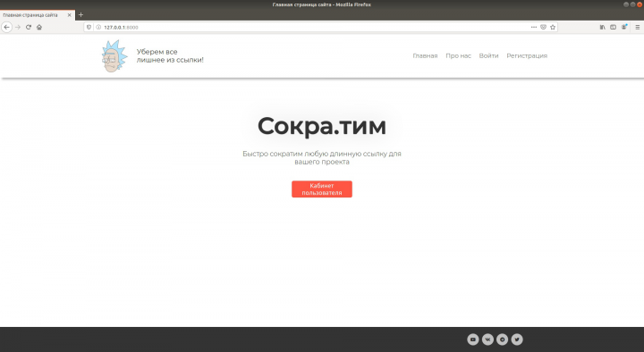Viewport: 644px width, 352px height.
Task: Toggle the sidebar view icon
Action: click(613, 27)
